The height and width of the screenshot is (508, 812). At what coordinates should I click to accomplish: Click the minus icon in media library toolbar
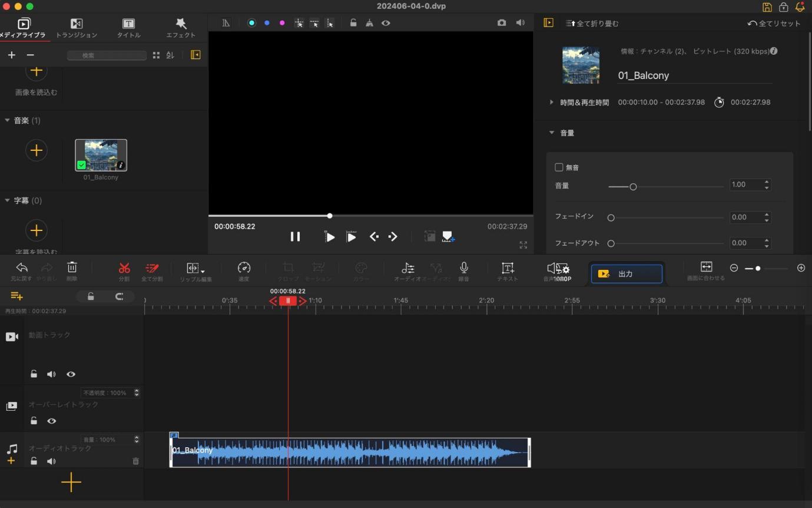tap(31, 55)
